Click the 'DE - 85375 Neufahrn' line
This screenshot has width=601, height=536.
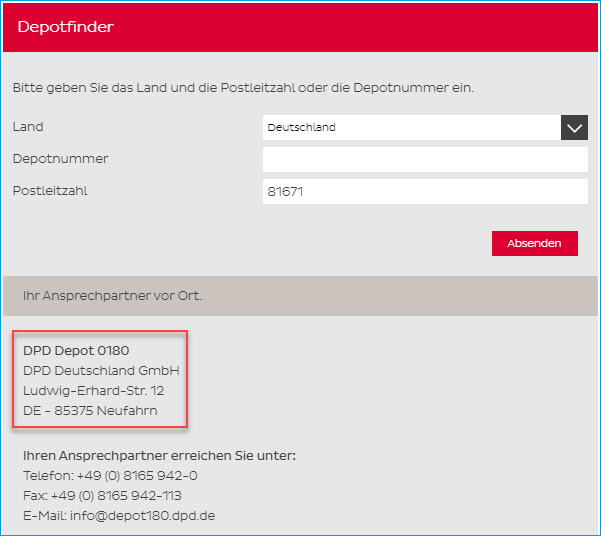point(90,411)
